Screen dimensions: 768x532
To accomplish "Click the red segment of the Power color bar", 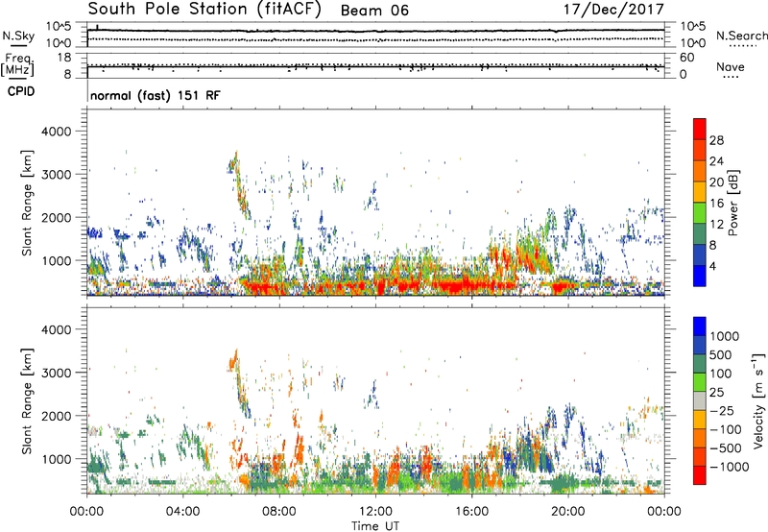I will (700, 130).
